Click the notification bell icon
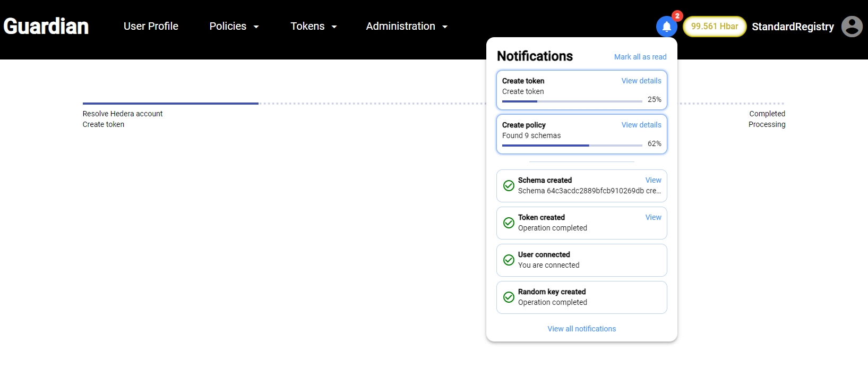 (666, 27)
